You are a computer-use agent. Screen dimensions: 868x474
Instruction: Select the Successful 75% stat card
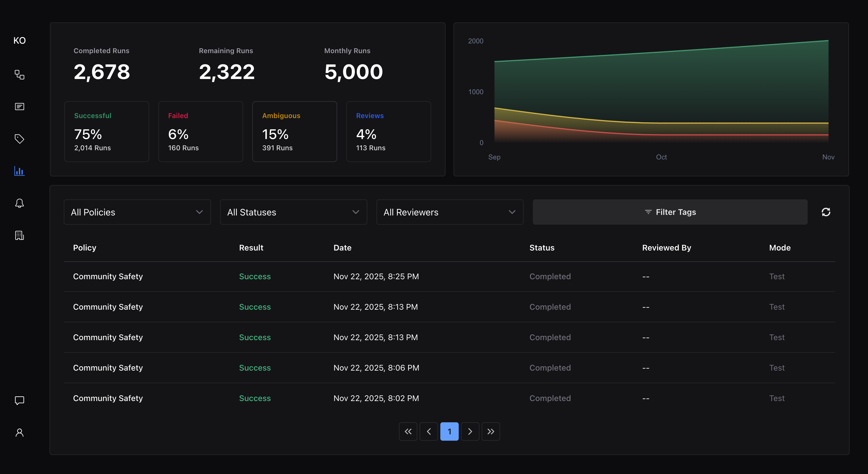[106, 131]
